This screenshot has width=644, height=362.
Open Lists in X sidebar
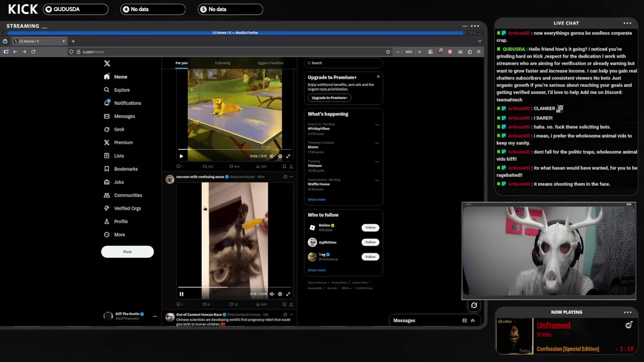point(114,156)
